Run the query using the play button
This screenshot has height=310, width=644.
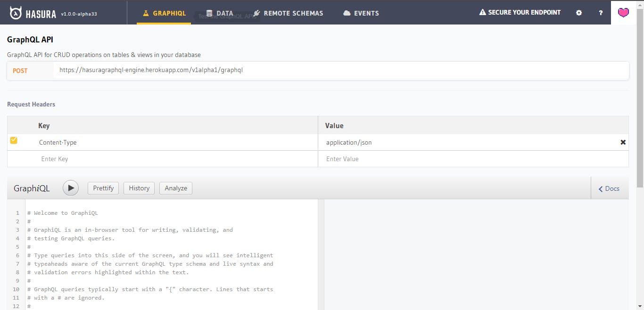pos(70,188)
